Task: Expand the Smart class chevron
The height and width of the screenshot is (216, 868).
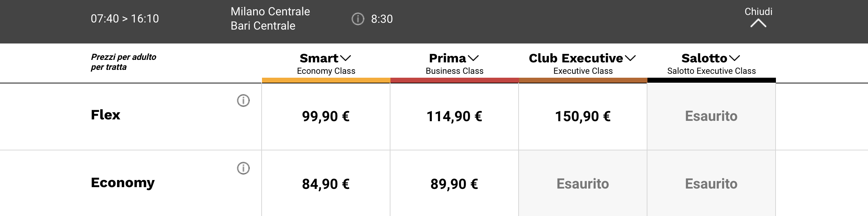Action: 345,58
